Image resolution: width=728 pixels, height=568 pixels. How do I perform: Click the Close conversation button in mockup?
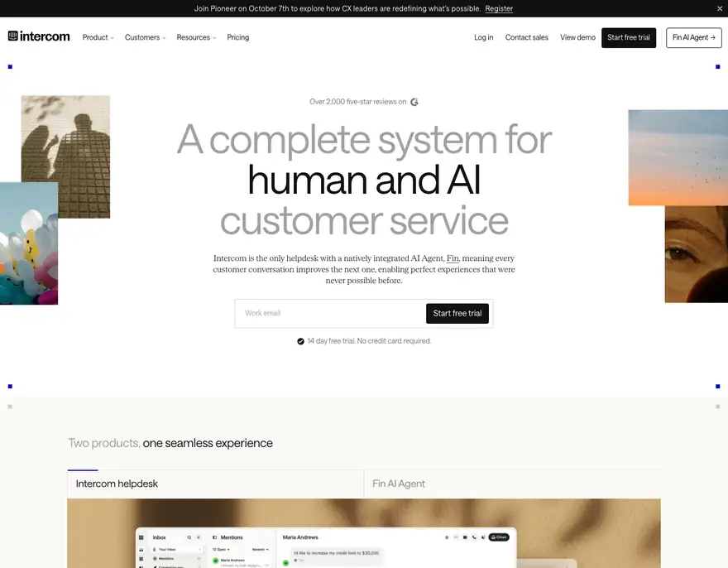pos(499,537)
